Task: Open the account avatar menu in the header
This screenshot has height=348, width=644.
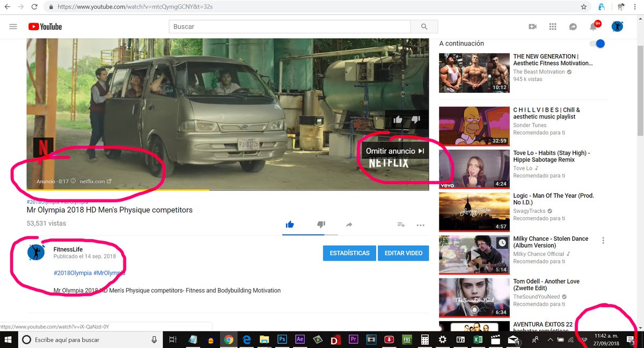Action: point(617,26)
